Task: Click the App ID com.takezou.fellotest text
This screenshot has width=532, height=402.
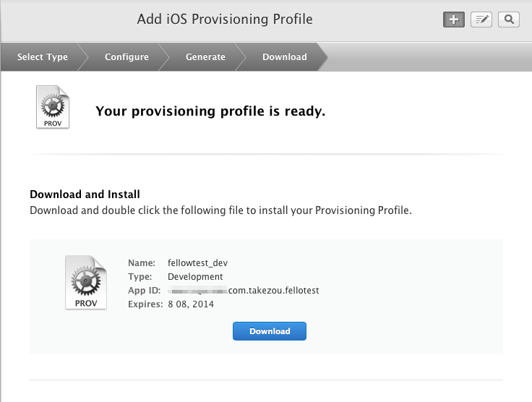Action: [274, 291]
